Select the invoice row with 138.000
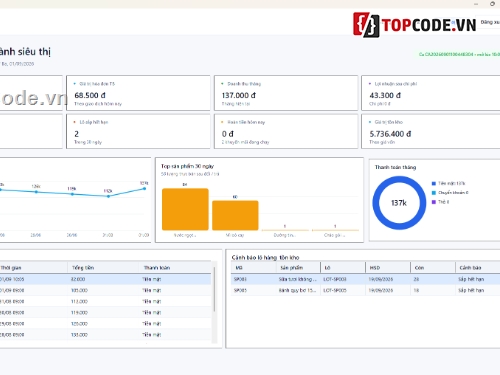The height and width of the screenshot is (375, 500). (x=105, y=335)
